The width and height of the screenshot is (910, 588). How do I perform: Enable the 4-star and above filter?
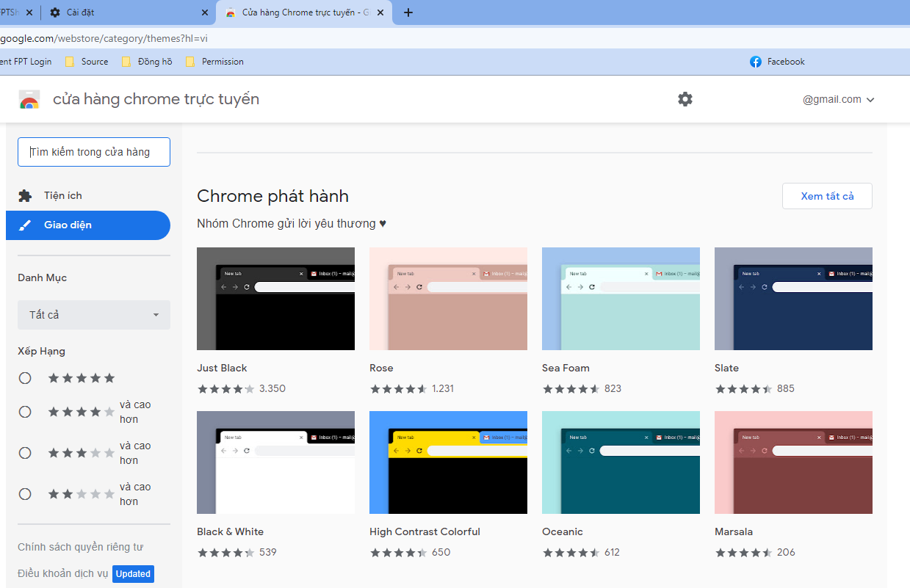click(25, 412)
